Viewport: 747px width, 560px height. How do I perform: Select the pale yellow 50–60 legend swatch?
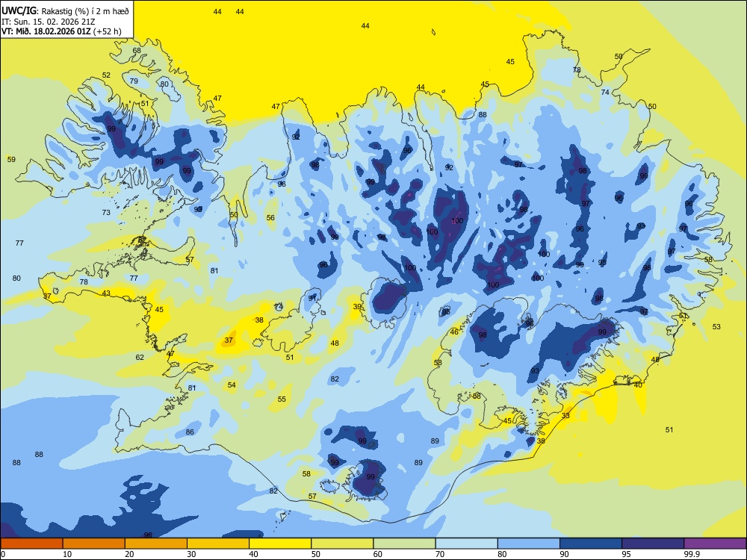point(342,544)
